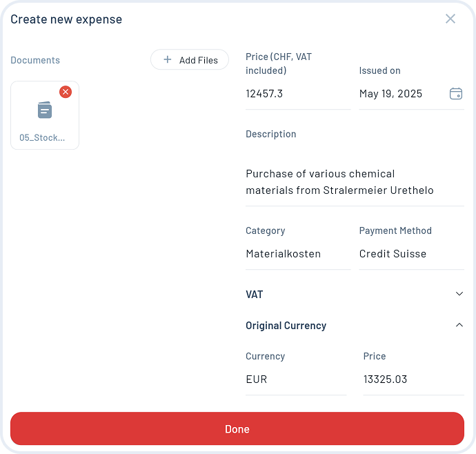Focus the original price field 13325.03
476x454 pixels.
pyautogui.click(x=413, y=379)
